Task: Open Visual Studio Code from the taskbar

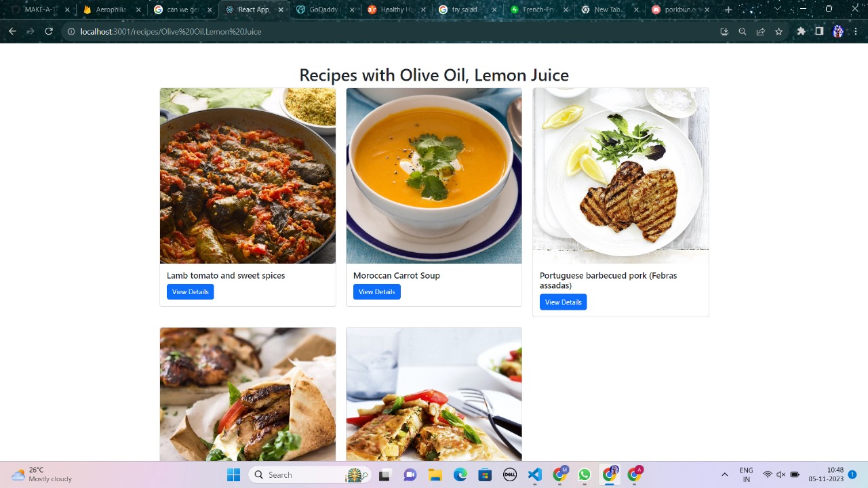Action: pyautogui.click(x=534, y=474)
